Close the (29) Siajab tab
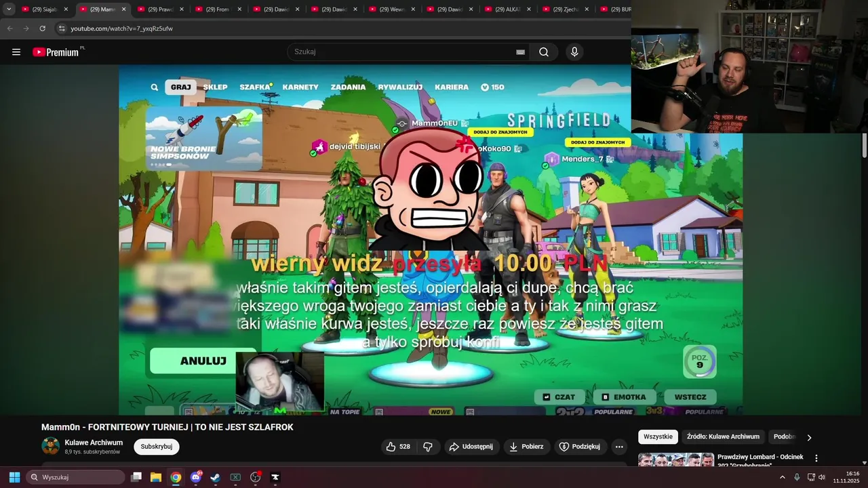Viewport: 868px width, 488px height. tap(66, 9)
